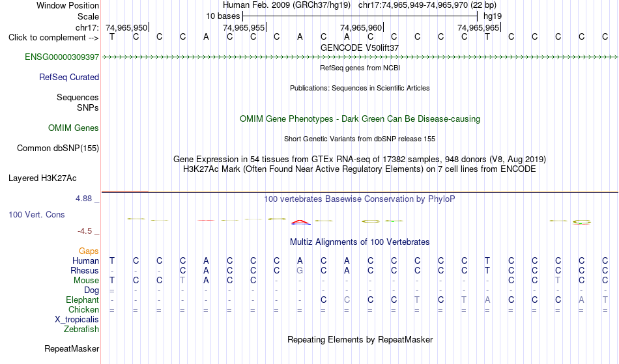Click the OMIM Gene Phenotypes track title
Viewport: 619px width, 364px height.
[360, 119]
